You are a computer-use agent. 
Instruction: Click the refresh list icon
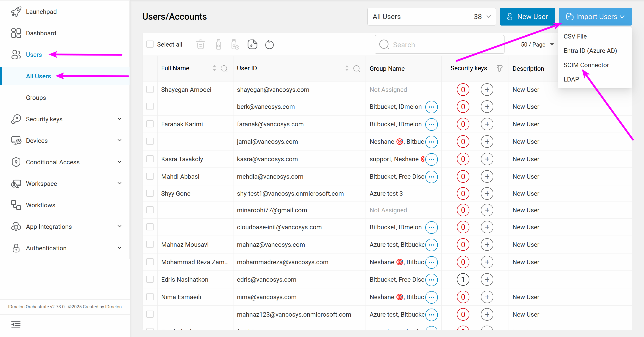point(270,45)
